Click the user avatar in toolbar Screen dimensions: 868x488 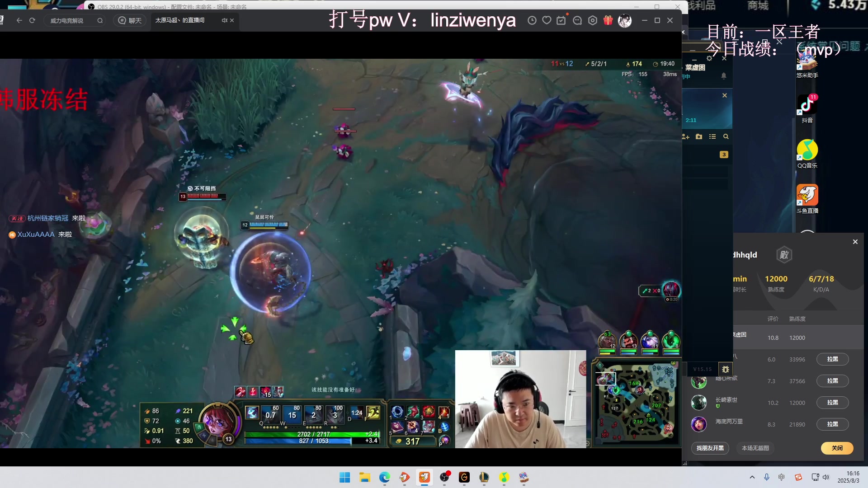coord(625,20)
